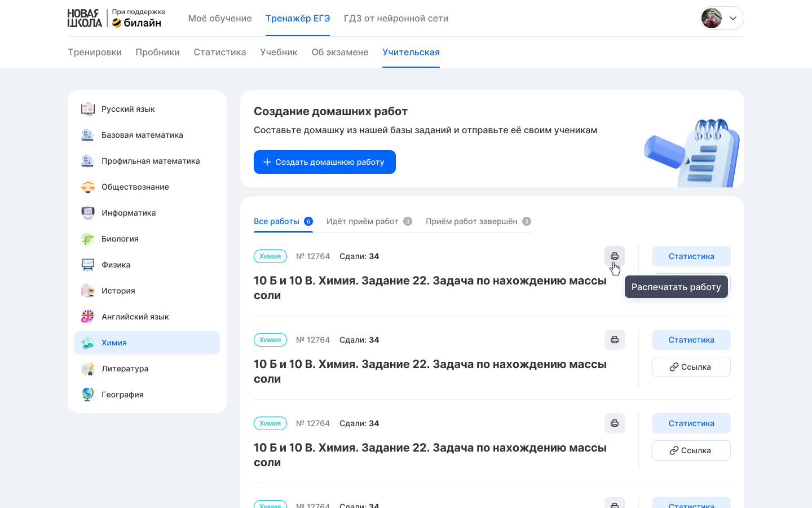The width and height of the screenshot is (812, 508).
Task: Open the third homework title
Action: [430, 455]
